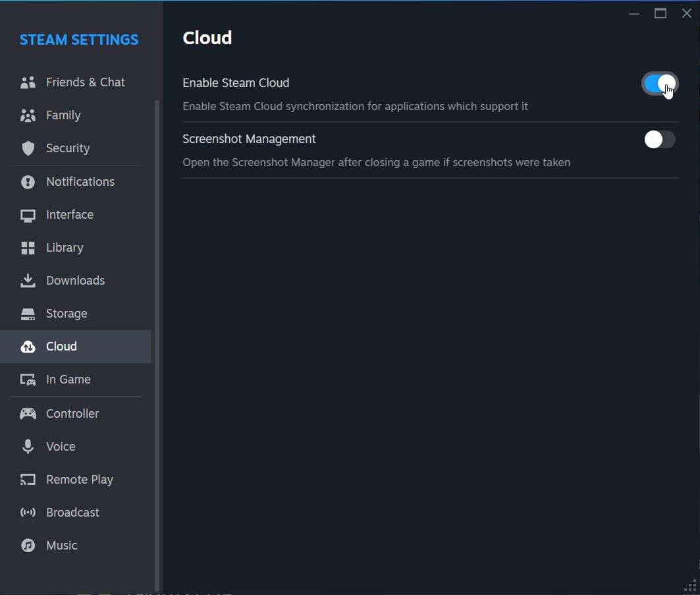The width and height of the screenshot is (700, 595).
Task: Minimize the Steam Settings window
Action: click(634, 14)
